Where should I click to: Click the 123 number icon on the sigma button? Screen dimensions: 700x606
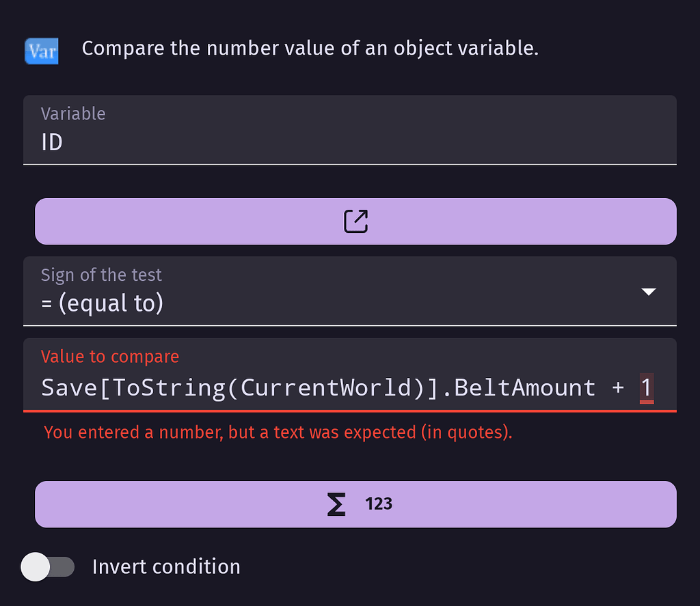[x=379, y=504]
